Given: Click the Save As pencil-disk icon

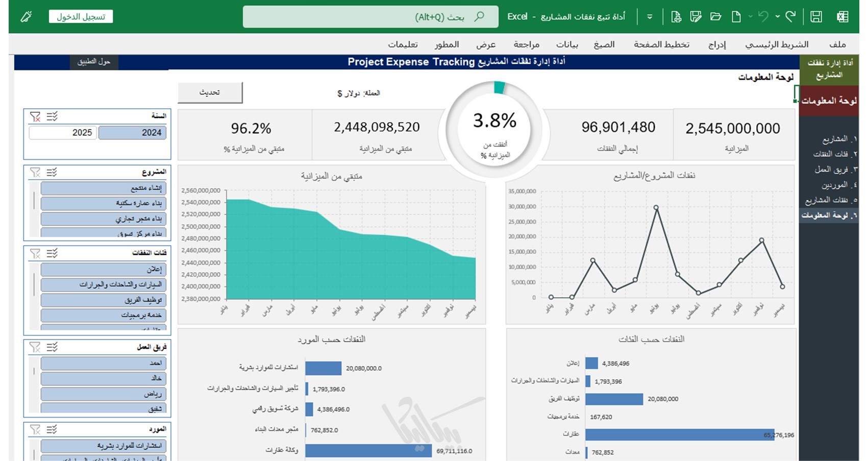Looking at the screenshot, I should click(696, 17).
